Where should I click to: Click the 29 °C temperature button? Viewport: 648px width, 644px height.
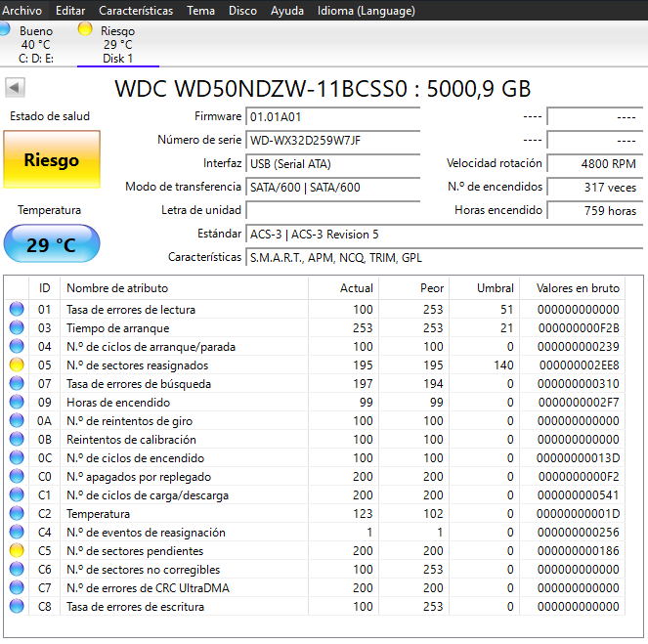point(52,243)
